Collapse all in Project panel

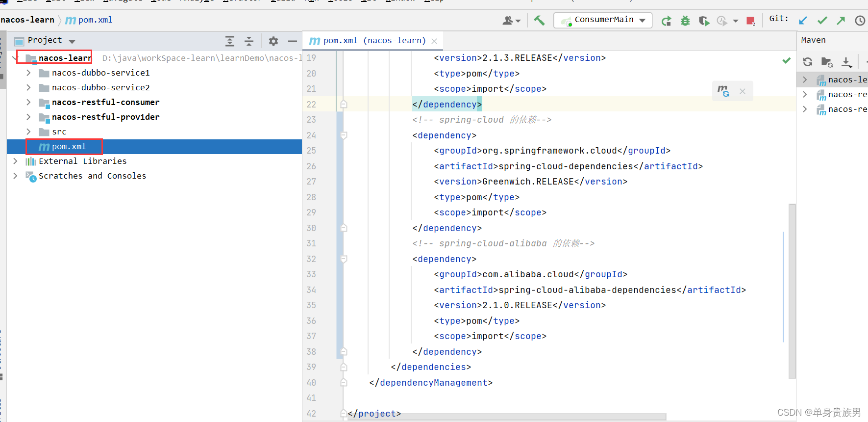coord(249,41)
